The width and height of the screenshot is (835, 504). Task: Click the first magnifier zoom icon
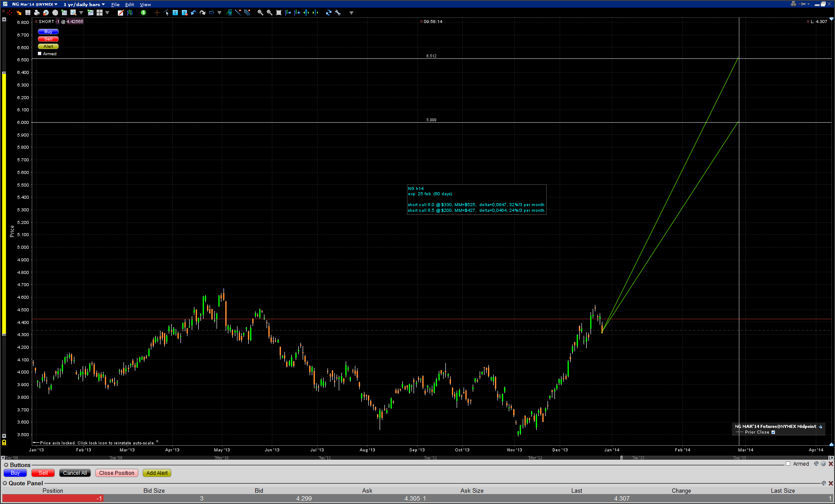click(261, 13)
